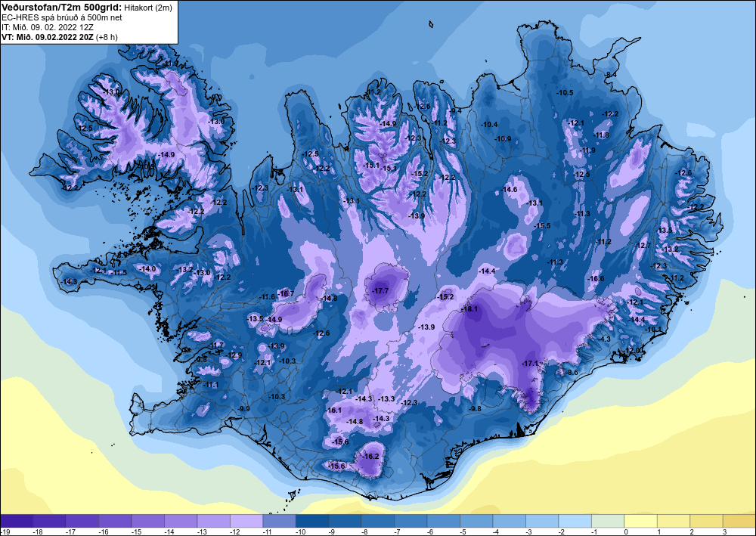Click the -17.1 temperature value on the map
Image resolution: width=756 pixels, height=536 pixels.
530,363
